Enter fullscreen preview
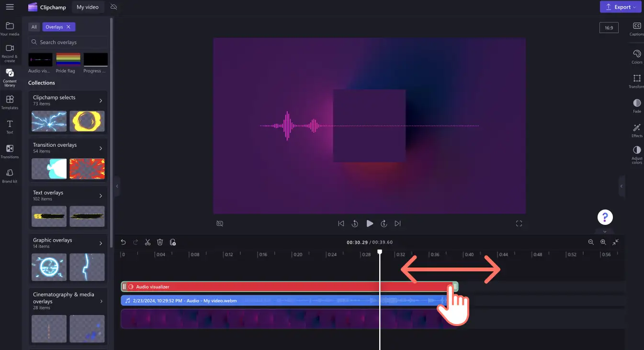This screenshot has height=350, width=644. click(519, 223)
